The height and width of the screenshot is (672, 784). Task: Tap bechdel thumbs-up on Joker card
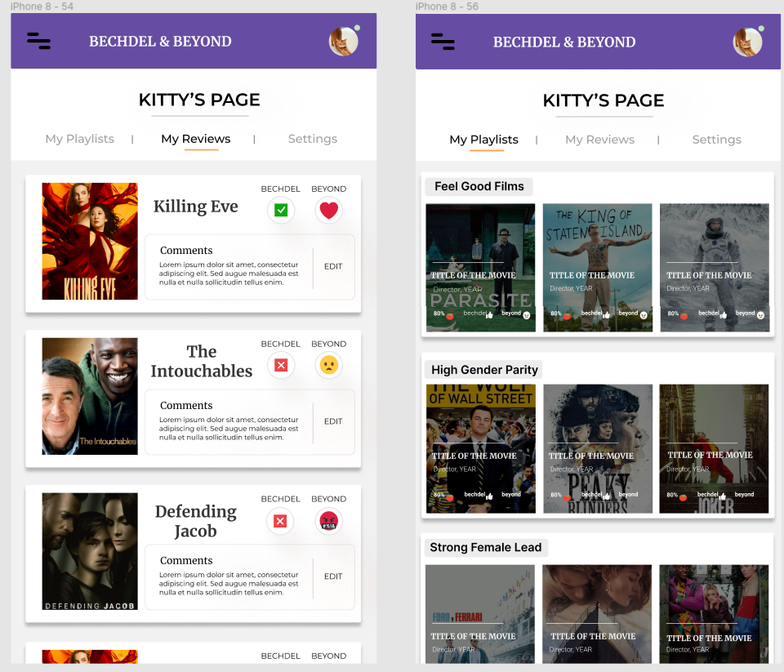click(x=723, y=496)
